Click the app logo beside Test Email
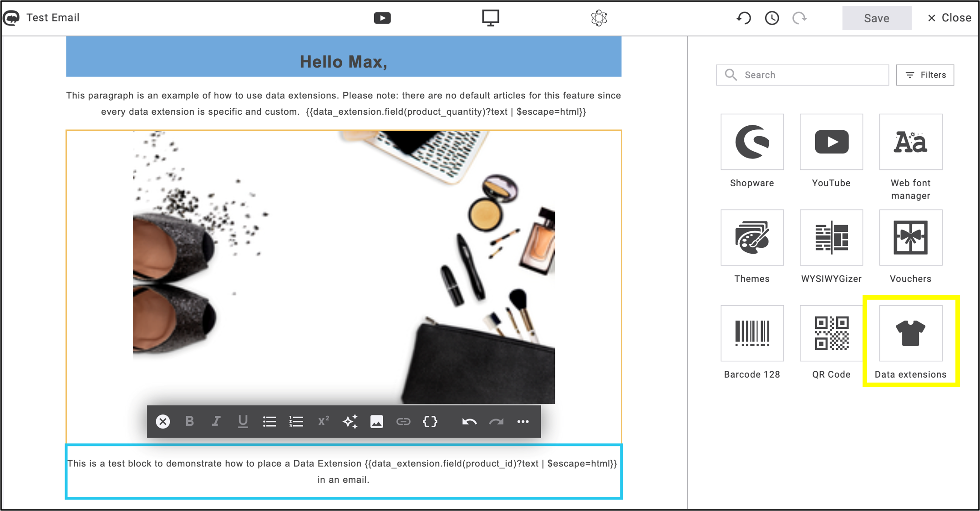 tap(12, 18)
